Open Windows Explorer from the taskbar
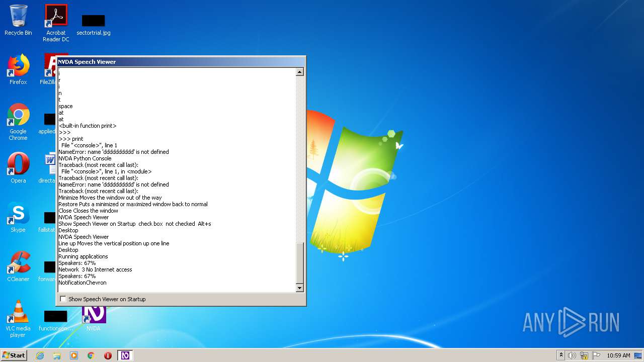 [x=57, y=355]
